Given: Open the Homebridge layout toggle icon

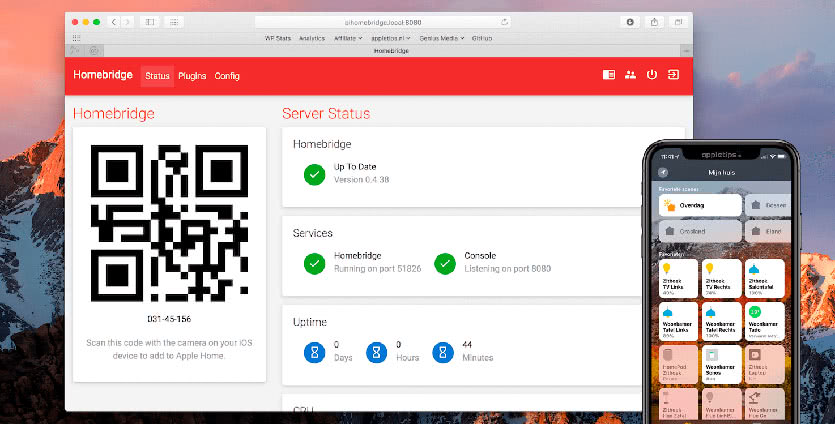Looking at the screenshot, I should (609, 75).
